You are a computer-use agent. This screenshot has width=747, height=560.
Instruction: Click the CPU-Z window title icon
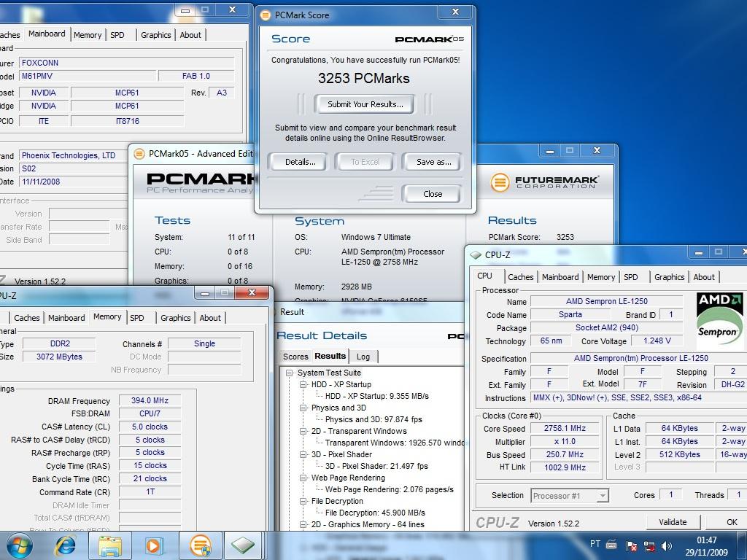coord(475,254)
